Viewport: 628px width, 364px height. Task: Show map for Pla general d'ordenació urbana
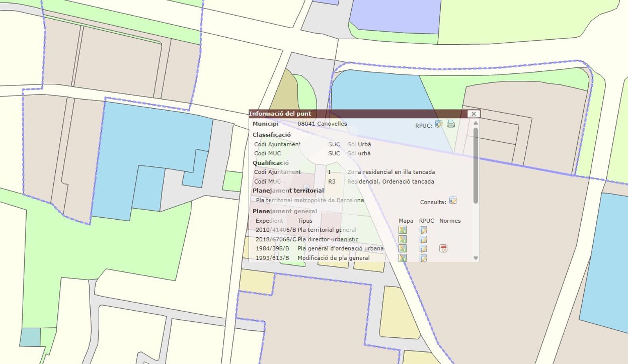(x=402, y=248)
